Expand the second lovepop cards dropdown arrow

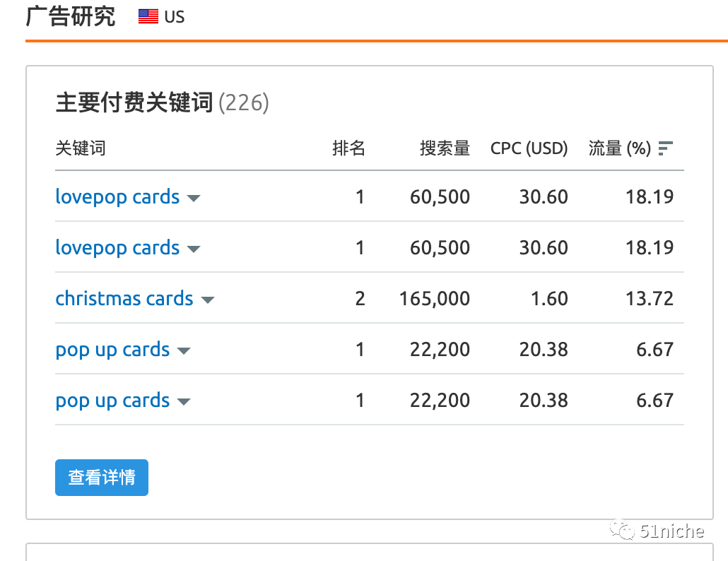coord(194,249)
